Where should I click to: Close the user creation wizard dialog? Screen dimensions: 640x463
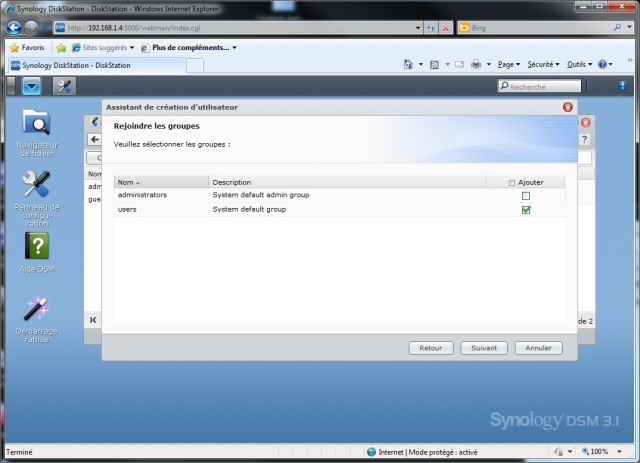coord(567,107)
